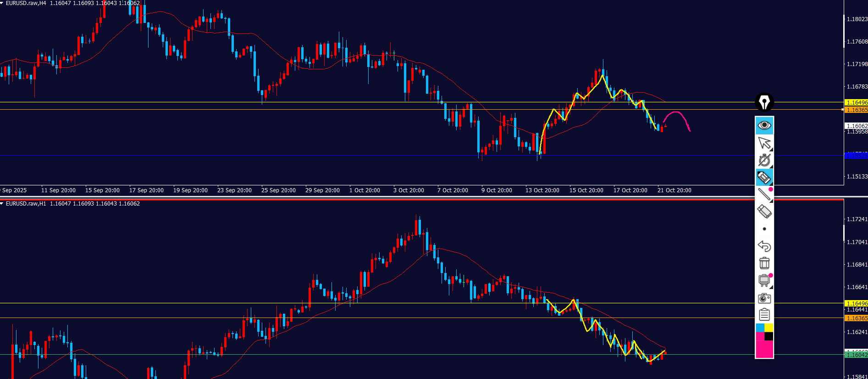
Task: Click the 1.16365 orange price label on H4 chart
Action: point(856,110)
